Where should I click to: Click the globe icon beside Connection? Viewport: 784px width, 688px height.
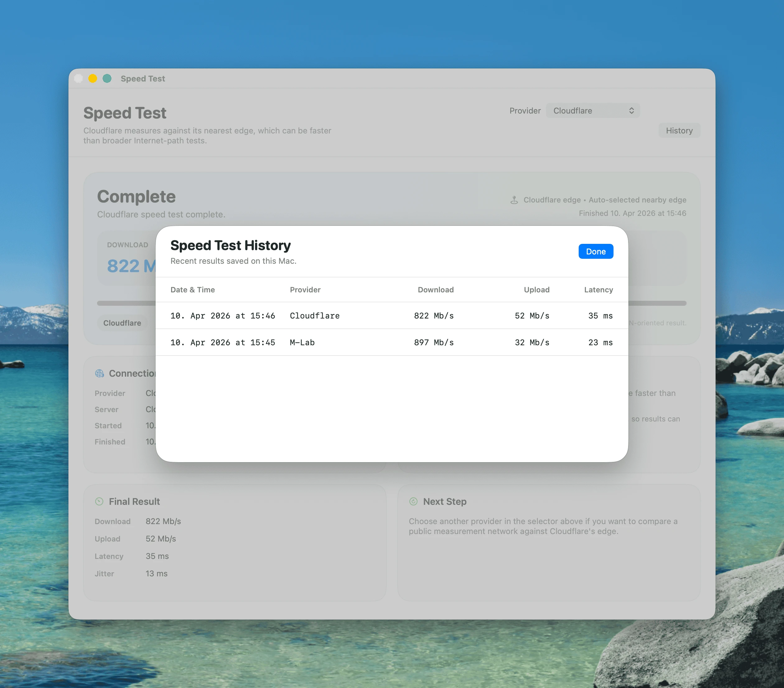[x=99, y=374]
